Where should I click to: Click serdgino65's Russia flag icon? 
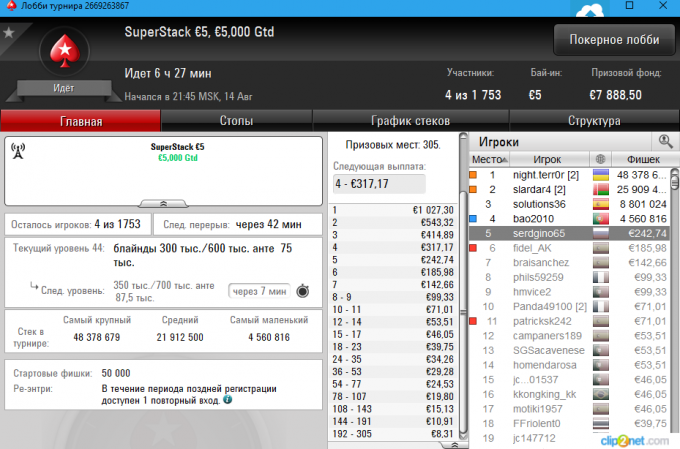(x=601, y=233)
